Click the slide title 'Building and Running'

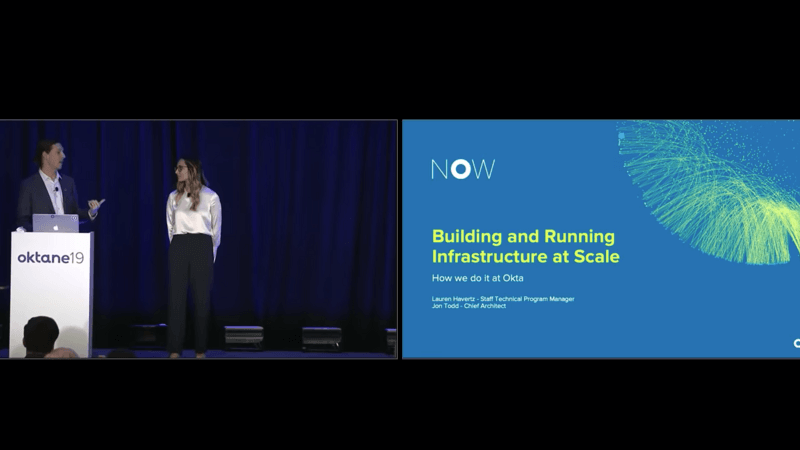523,237
